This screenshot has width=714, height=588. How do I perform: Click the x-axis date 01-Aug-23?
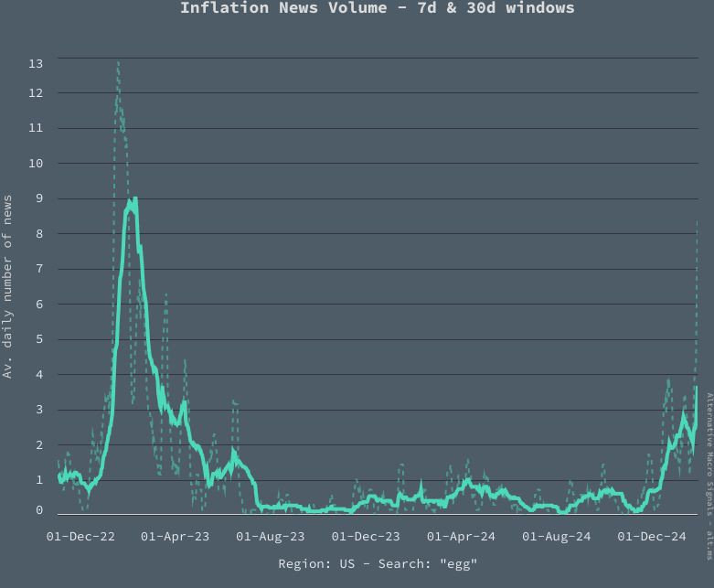[270, 537]
